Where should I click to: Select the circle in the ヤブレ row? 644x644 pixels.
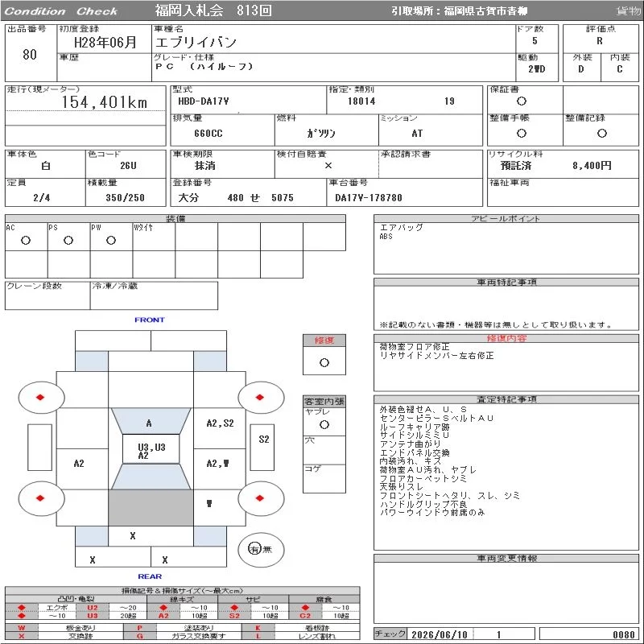click(324, 425)
